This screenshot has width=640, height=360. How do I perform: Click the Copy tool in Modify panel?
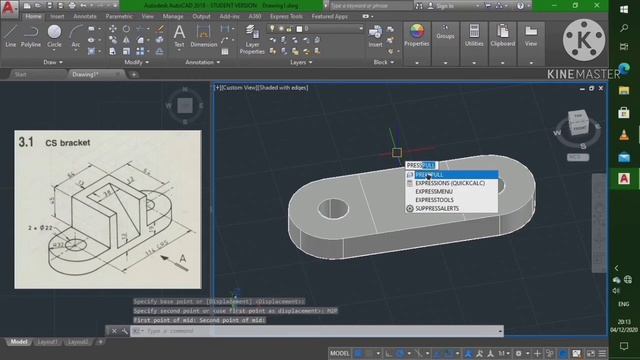[x=113, y=40]
